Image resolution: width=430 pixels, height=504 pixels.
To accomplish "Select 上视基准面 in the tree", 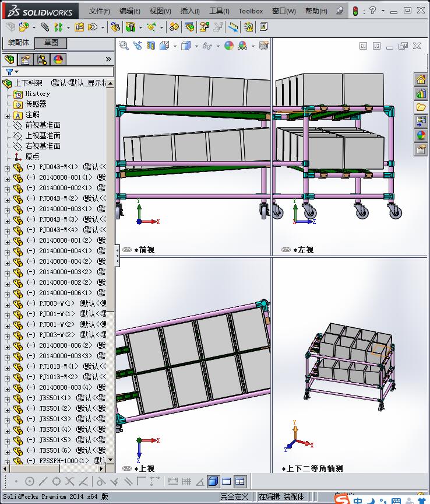I will coord(43,136).
